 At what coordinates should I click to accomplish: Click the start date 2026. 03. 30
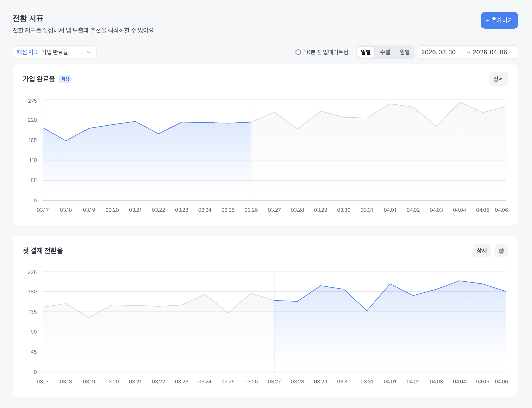[x=438, y=52]
